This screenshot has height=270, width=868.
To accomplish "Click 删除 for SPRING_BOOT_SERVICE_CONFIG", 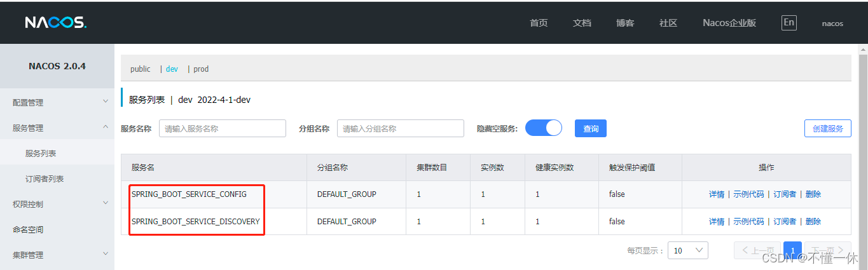I will pyautogui.click(x=813, y=194).
